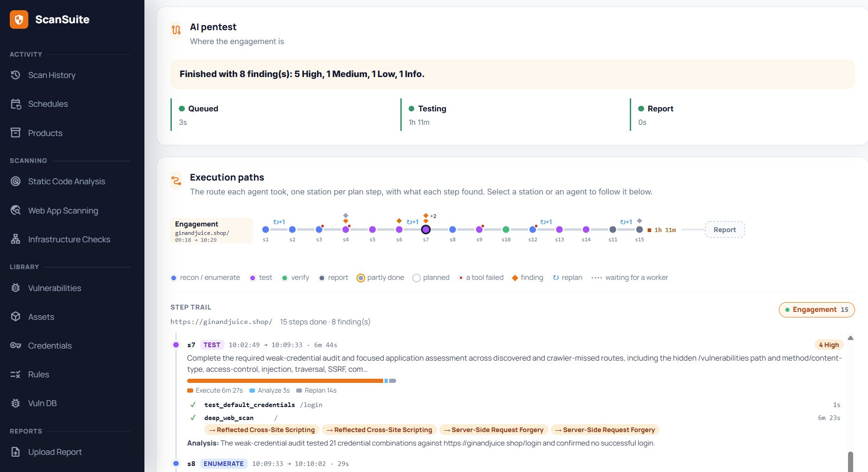The height and width of the screenshot is (472, 868).
Task: Click the s7 execute time progress bar
Action: click(285, 381)
